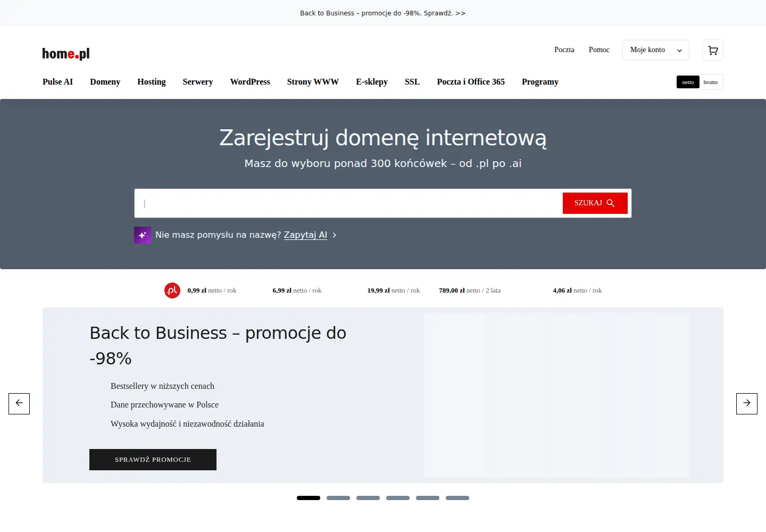This screenshot has width=766, height=532.
Task: Click the 4,06 zł netto price
Action: click(577, 290)
